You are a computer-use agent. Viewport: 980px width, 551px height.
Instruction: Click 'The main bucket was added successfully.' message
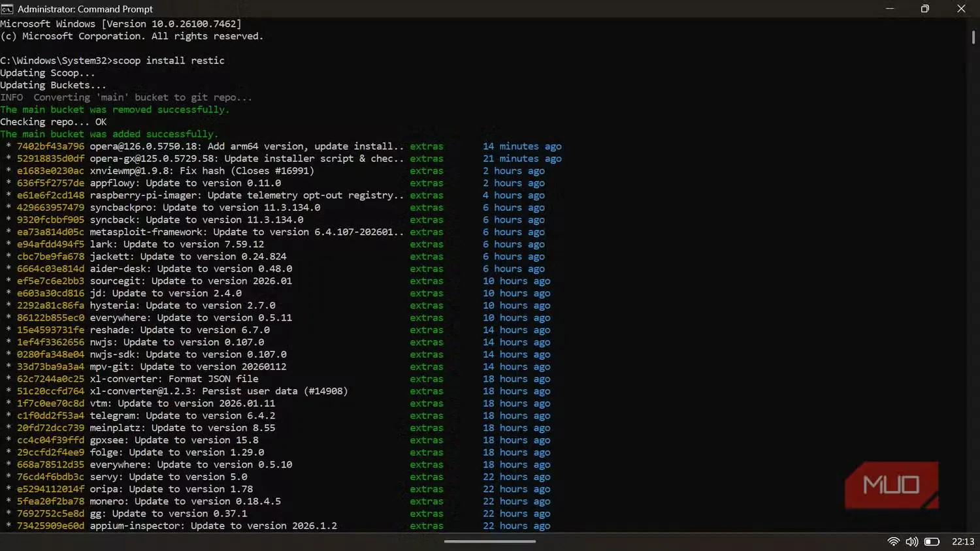tap(109, 134)
